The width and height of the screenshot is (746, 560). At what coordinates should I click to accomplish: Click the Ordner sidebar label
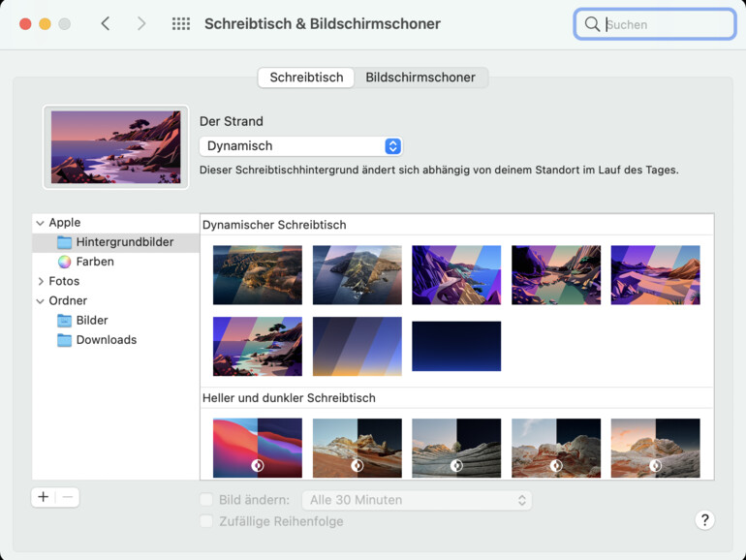click(68, 300)
